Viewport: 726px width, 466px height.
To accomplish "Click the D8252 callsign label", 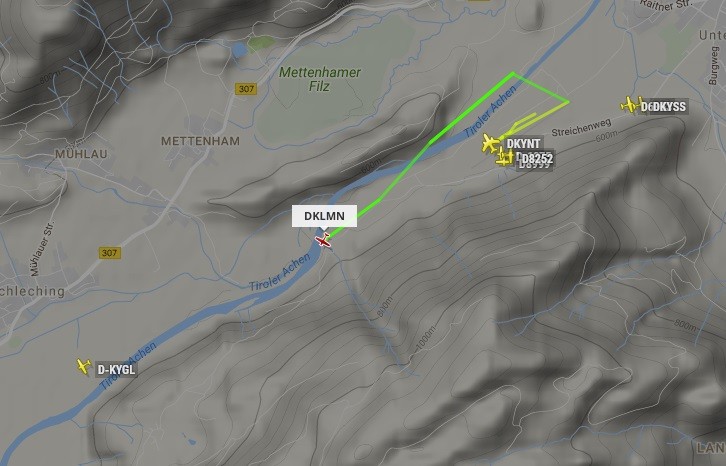I will 537,158.
